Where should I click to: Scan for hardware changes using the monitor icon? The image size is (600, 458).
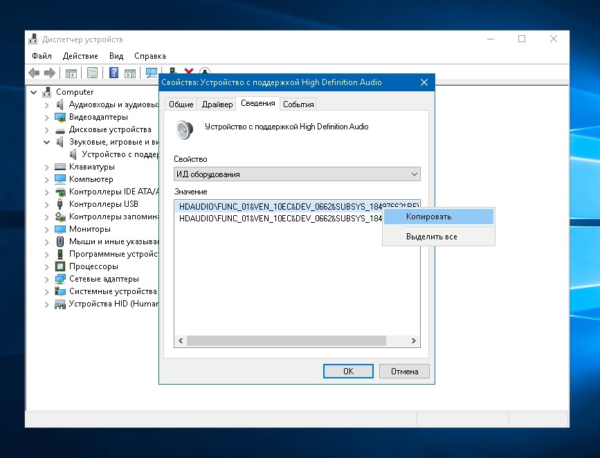[152, 72]
